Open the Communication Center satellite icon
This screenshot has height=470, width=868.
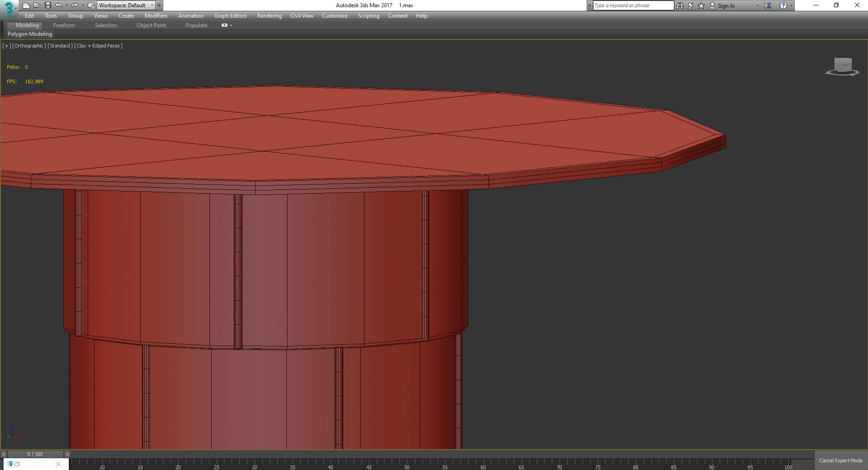click(x=691, y=5)
